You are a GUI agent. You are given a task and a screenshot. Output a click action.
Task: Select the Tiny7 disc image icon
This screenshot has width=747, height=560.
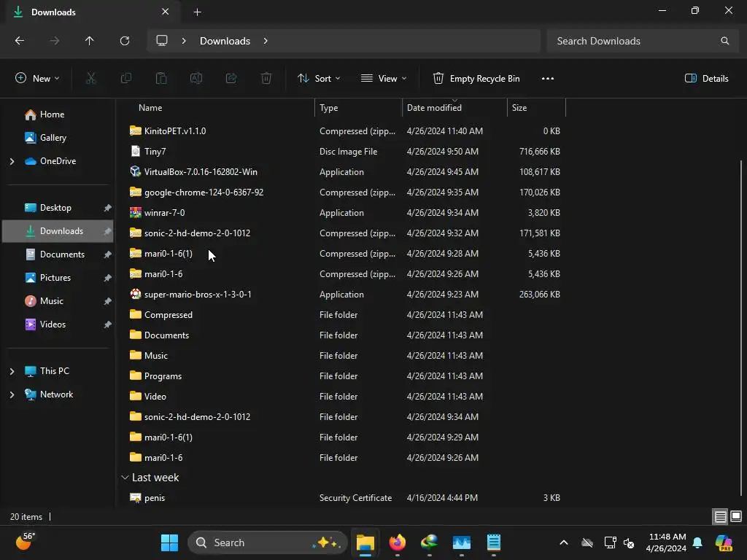point(135,151)
